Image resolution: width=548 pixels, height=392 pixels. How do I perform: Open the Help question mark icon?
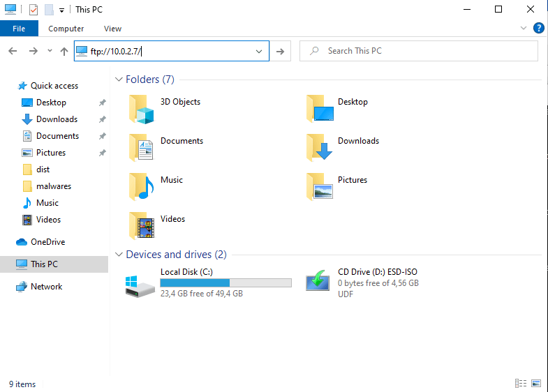click(x=538, y=29)
